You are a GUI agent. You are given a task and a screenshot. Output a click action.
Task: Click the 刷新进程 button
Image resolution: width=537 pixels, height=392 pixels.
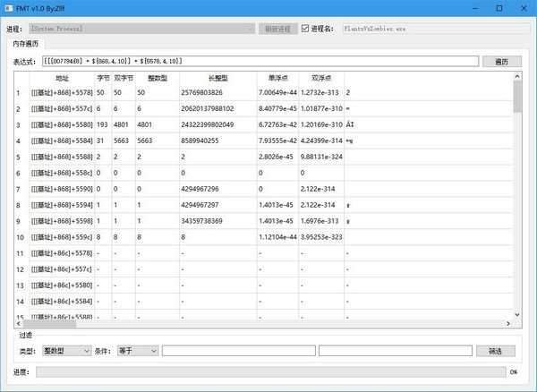click(x=277, y=29)
